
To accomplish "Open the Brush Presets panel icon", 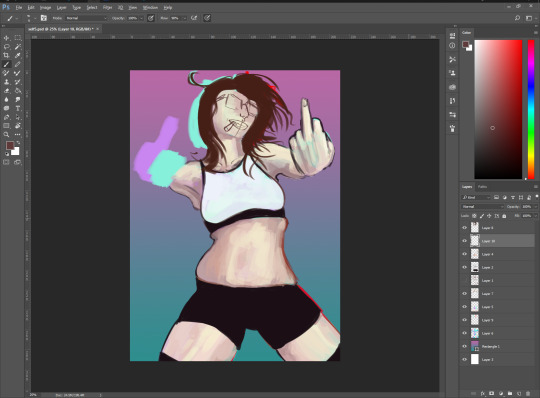I will [452, 115].
